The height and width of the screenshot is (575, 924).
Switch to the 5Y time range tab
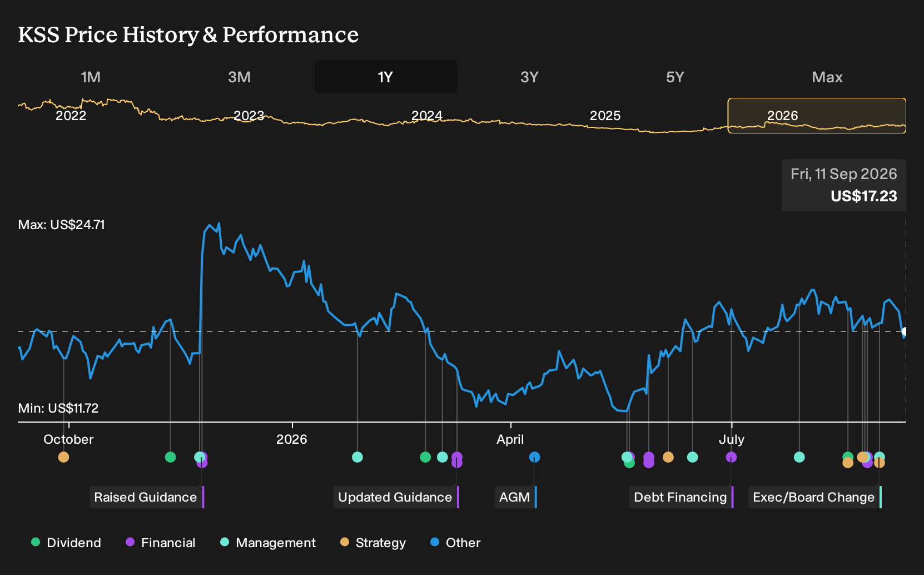675,77
